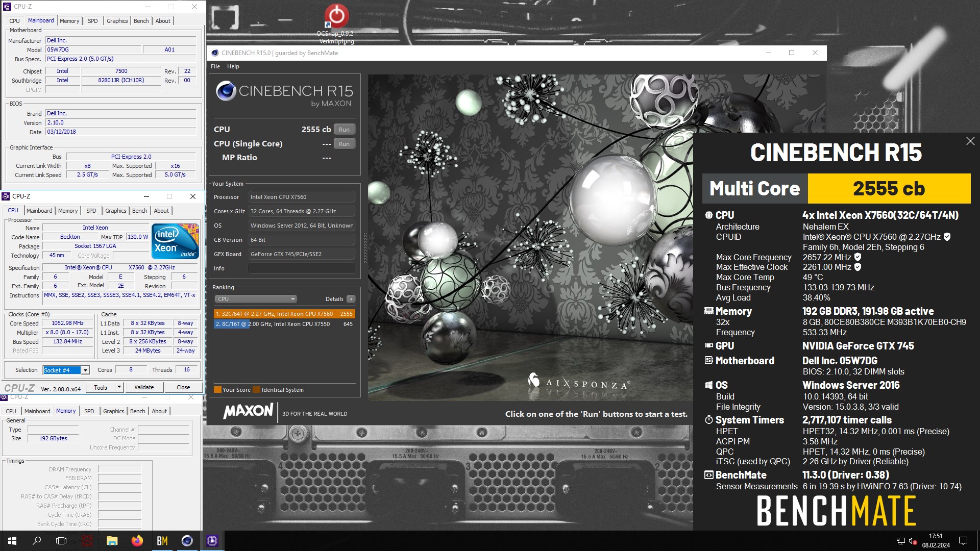The height and width of the screenshot is (551, 980).
Task: Click the Code Name Beckton field
Action: tap(70, 237)
